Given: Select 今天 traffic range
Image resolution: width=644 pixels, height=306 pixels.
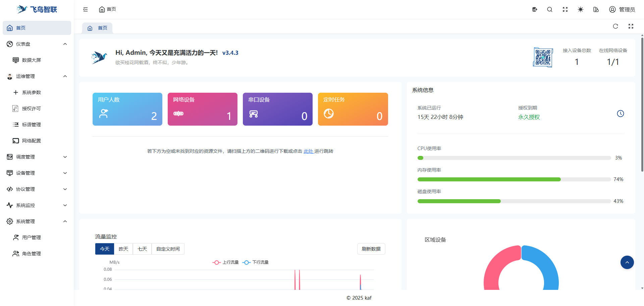Looking at the screenshot, I should 105,249.
